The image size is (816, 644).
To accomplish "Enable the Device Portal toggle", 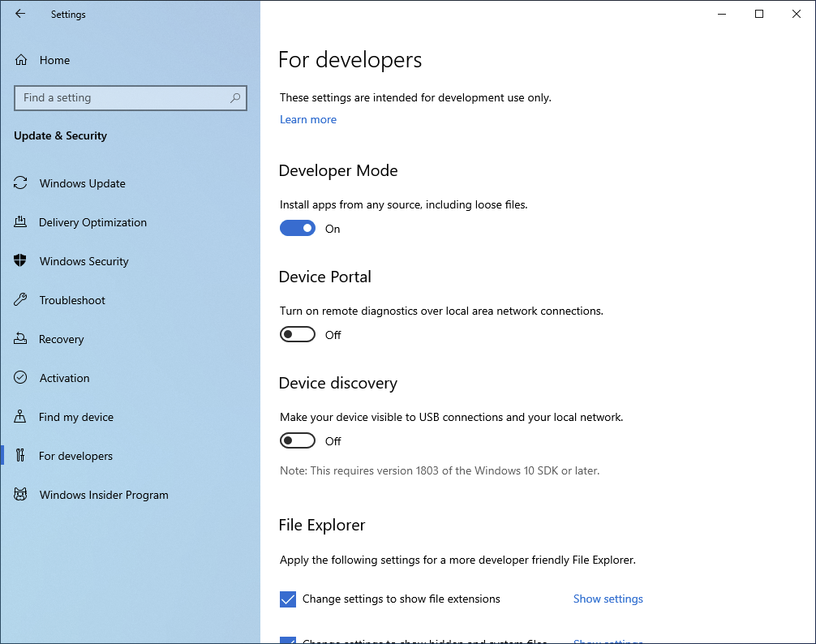I will tap(298, 335).
